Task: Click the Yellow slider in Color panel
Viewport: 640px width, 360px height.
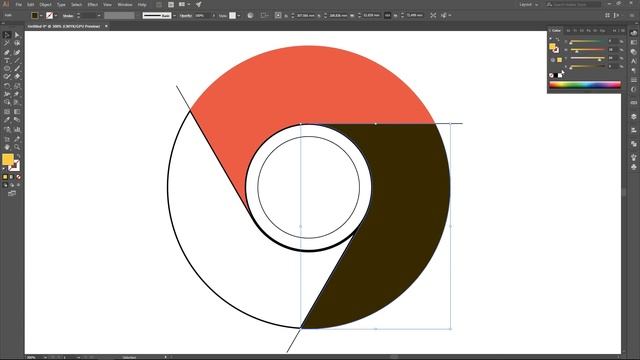Action: 587,58
